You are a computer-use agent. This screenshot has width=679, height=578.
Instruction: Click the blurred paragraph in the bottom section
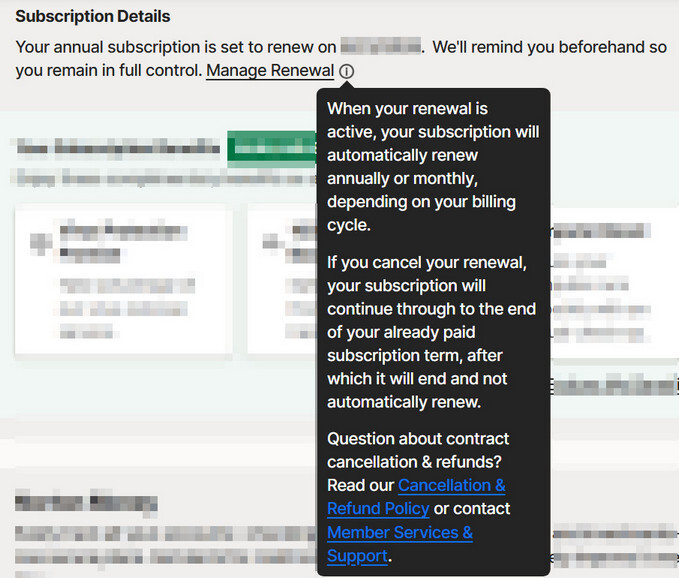point(160,542)
